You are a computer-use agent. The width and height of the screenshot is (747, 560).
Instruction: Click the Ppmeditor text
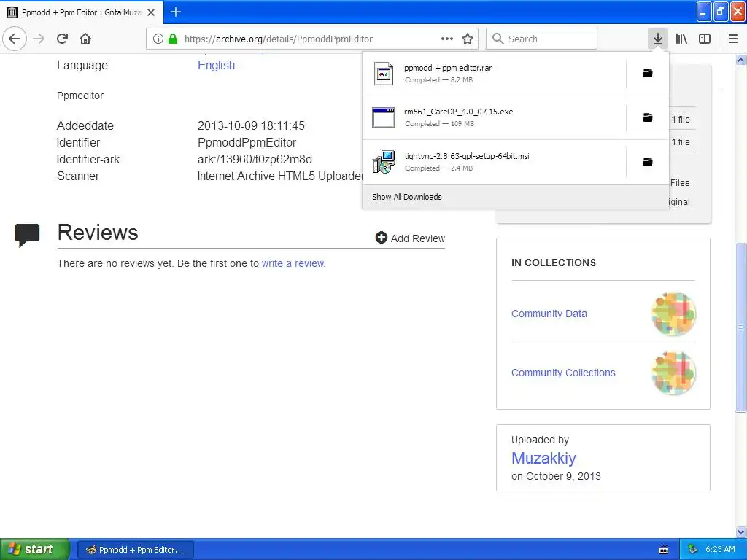[80, 96]
